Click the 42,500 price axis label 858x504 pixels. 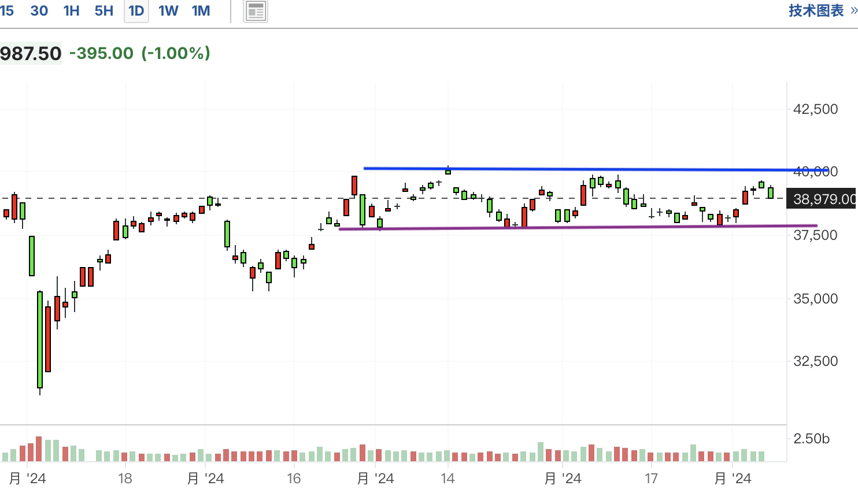pyautogui.click(x=815, y=109)
